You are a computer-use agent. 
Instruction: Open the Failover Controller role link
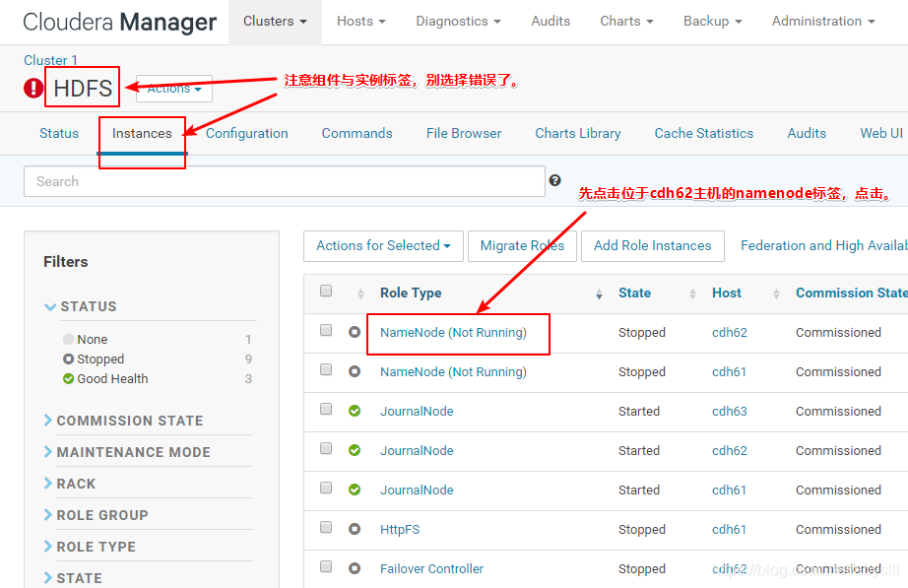pos(431,569)
